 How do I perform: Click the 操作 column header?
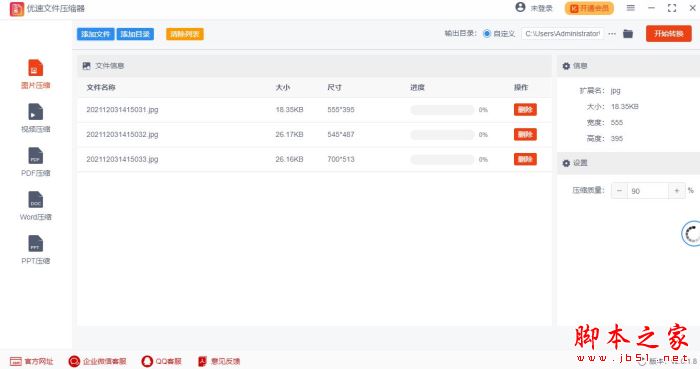point(521,87)
